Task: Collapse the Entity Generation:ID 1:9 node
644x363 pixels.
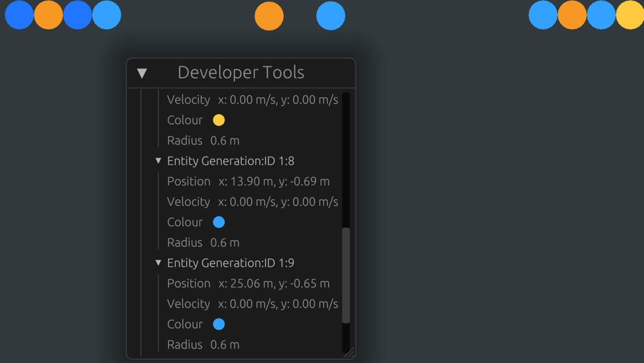Action: coord(158,263)
